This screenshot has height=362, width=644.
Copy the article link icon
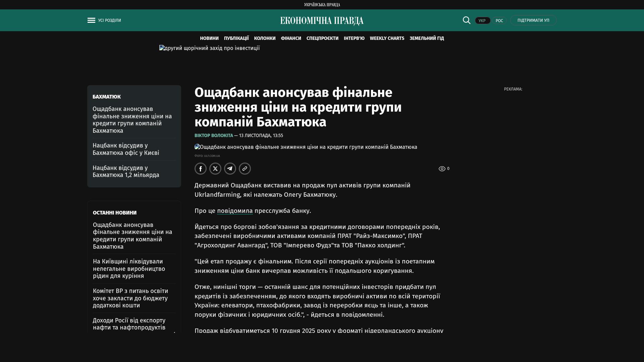[x=245, y=169]
